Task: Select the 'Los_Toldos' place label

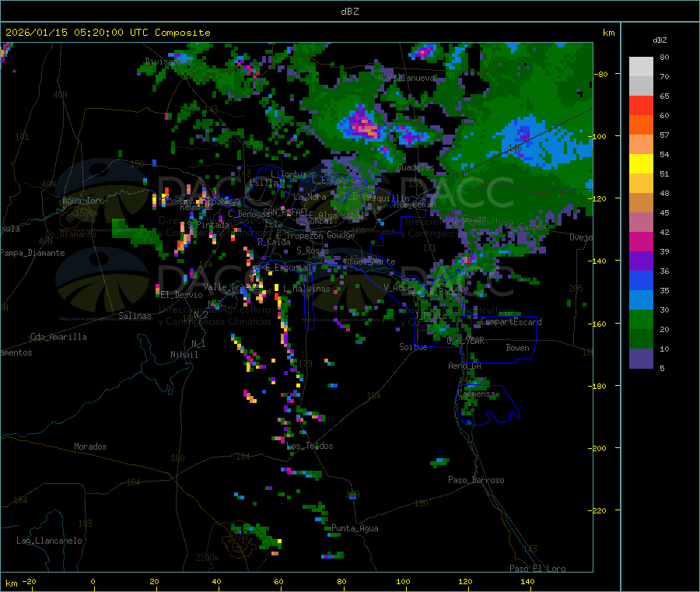Action: [x=310, y=446]
